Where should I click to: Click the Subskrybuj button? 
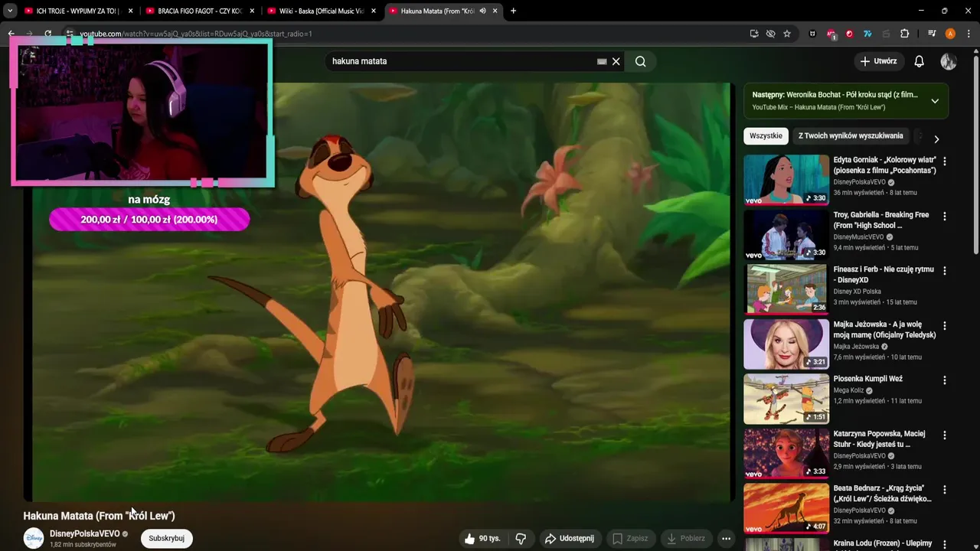click(166, 538)
